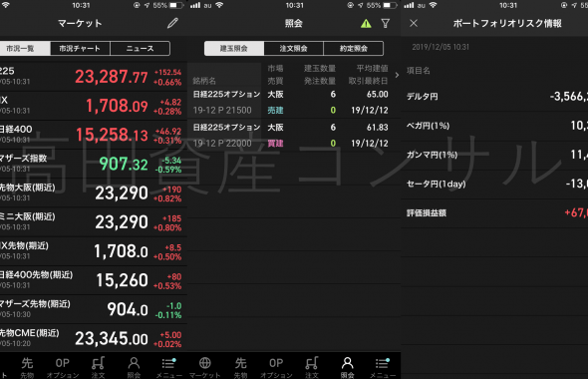Expand table columns with the right chevron
Viewport: 588px width, 379px height.
click(x=397, y=75)
